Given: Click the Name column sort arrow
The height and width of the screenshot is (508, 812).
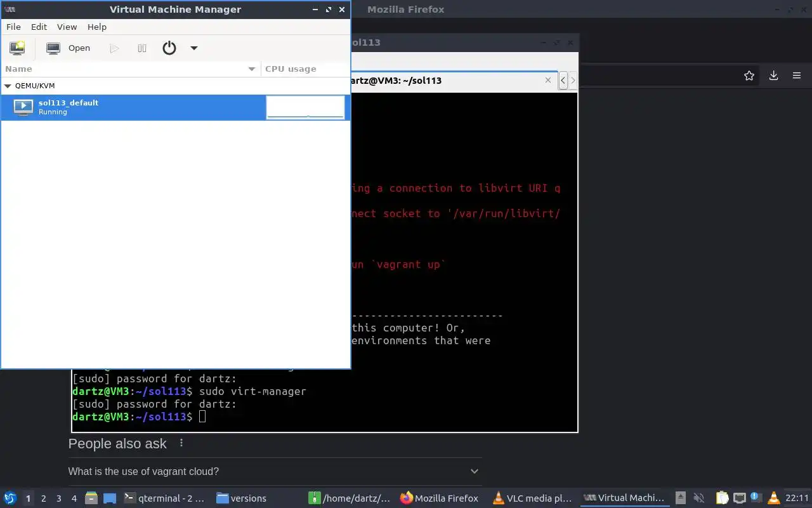Looking at the screenshot, I should [x=251, y=69].
